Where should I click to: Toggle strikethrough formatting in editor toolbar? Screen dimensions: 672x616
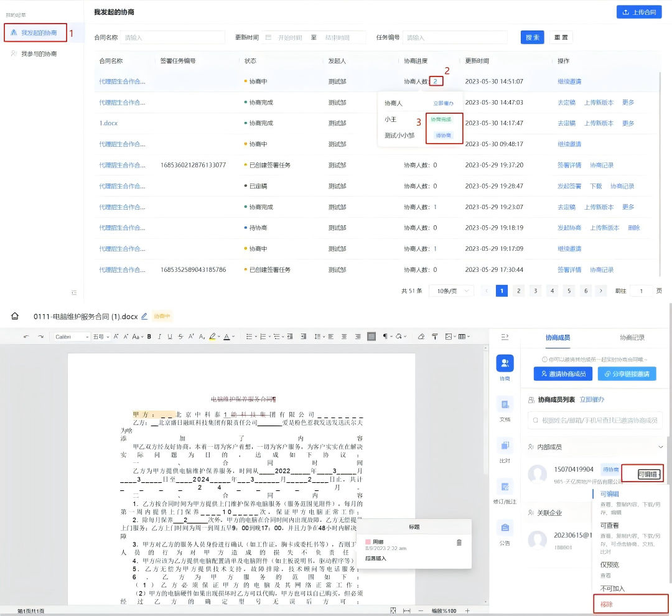point(180,337)
